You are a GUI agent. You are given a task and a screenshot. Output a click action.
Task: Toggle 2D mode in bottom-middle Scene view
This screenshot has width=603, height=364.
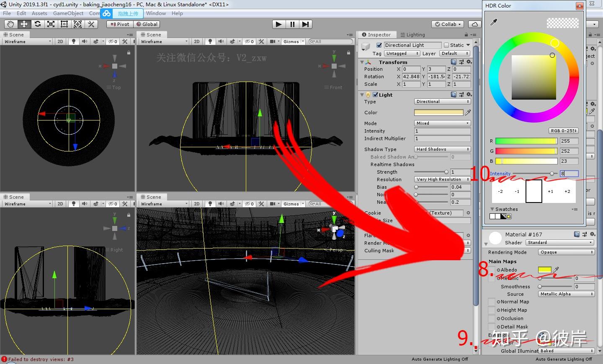(x=197, y=204)
